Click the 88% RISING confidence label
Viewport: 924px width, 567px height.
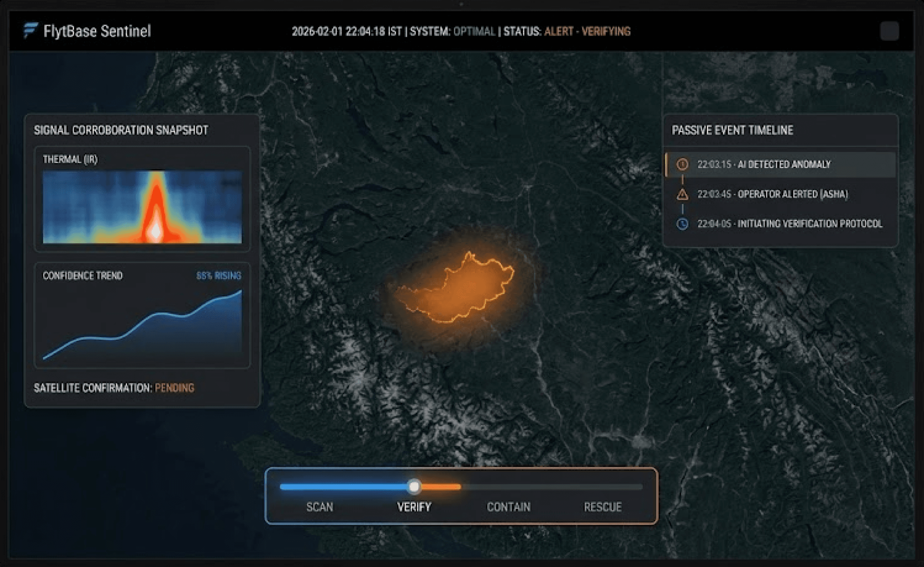(x=219, y=276)
